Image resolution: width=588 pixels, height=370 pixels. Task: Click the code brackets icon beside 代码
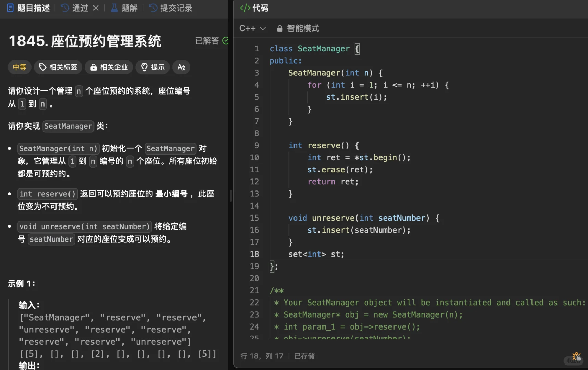[245, 8]
